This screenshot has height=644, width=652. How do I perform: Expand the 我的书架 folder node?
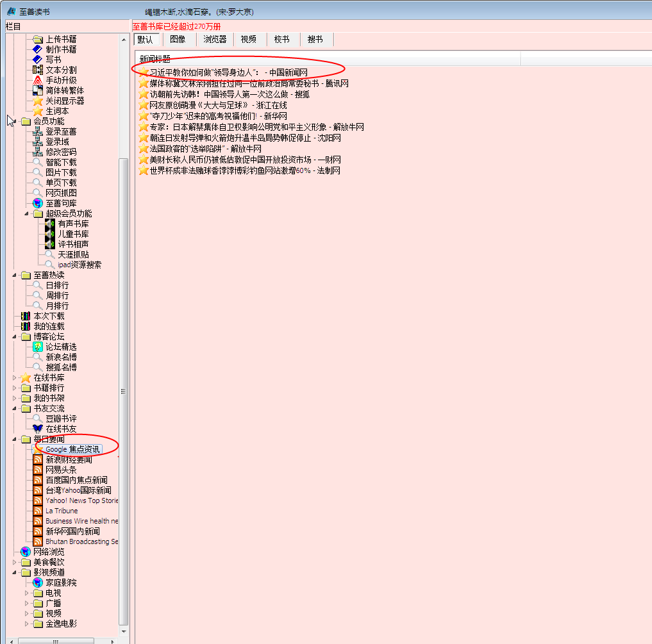click(x=15, y=399)
